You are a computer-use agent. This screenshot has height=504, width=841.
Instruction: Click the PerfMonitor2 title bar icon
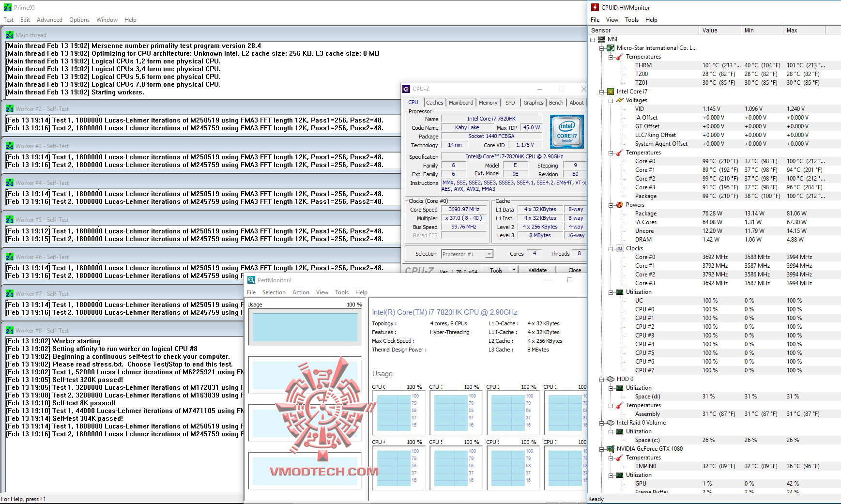pyautogui.click(x=251, y=280)
